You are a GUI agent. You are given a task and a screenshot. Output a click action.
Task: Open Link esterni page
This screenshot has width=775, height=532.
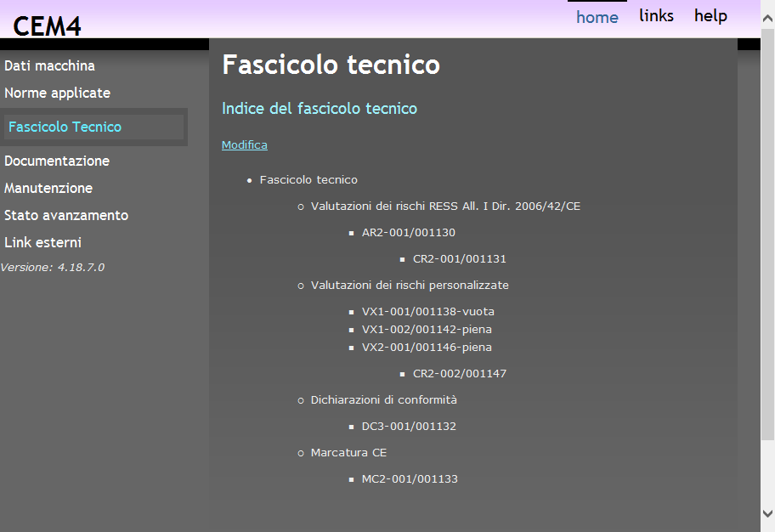tap(42, 242)
